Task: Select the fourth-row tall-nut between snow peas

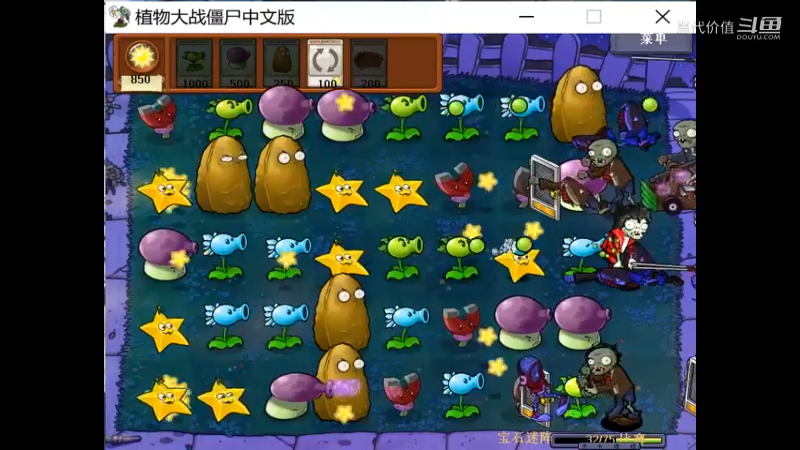Action: tap(342, 312)
